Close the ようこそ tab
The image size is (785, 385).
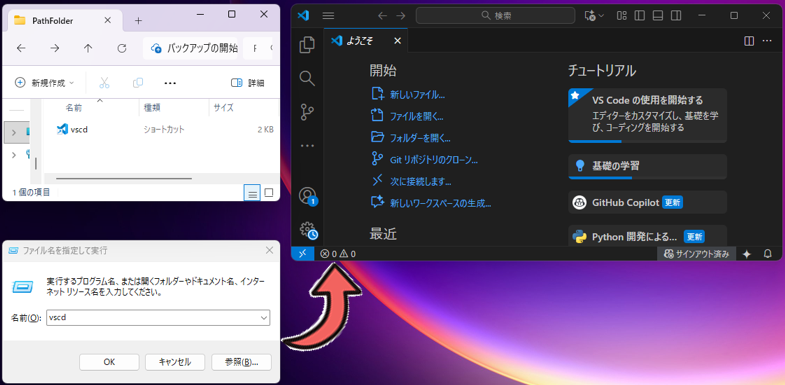398,41
